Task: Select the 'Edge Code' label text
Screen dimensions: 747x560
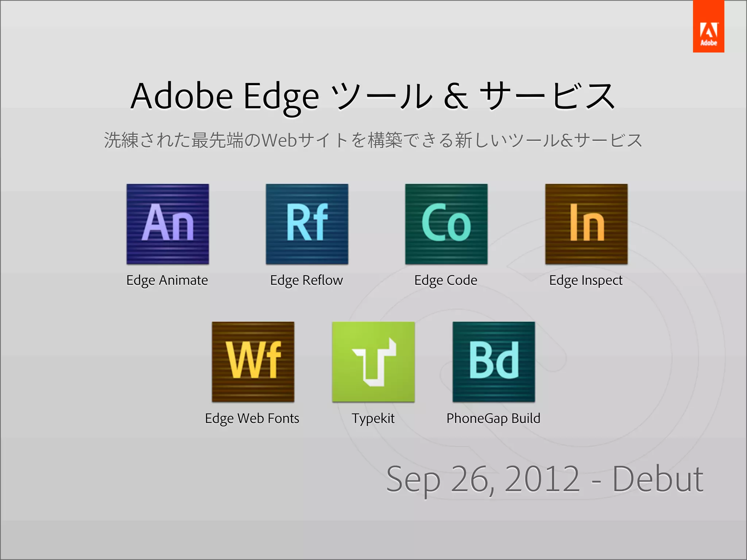Action: tap(446, 280)
